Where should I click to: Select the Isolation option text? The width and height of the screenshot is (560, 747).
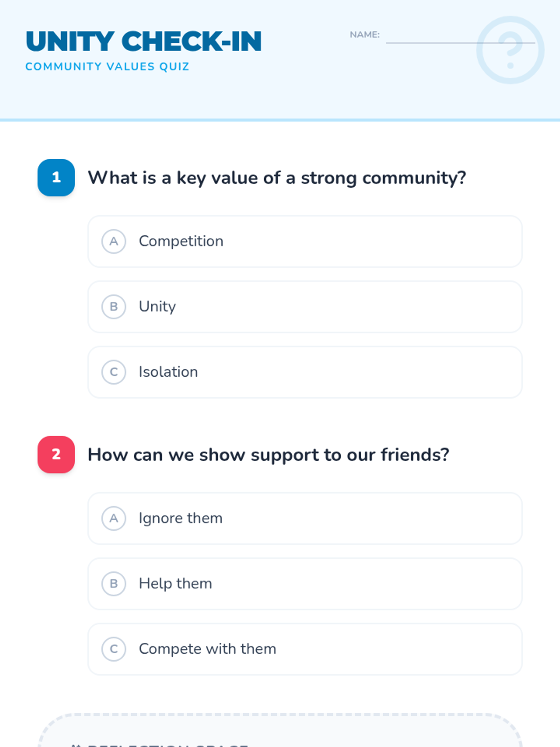point(168,372)
